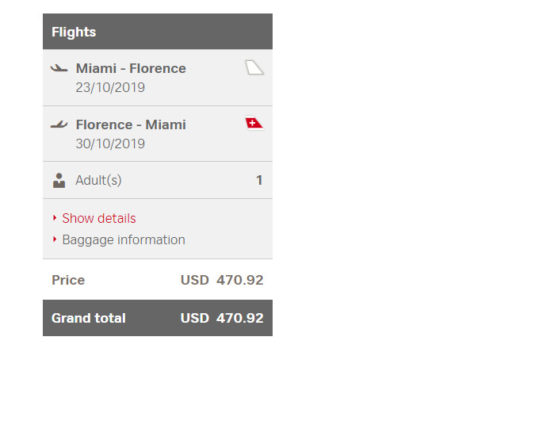Click the outbound date 23/10/2019
Image resolution: width=550 pixels, height=444 pixels.
(x=110, y=87)
